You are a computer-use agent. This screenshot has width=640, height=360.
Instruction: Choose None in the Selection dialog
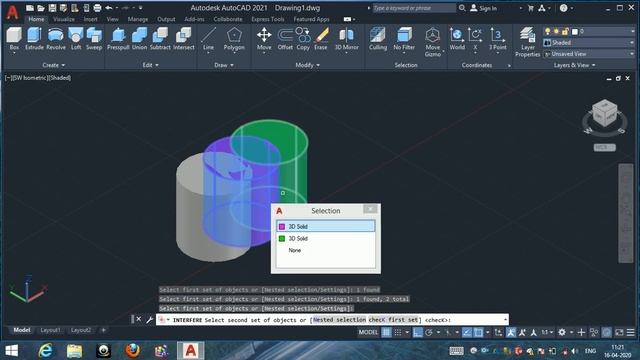tap(326, 250)
